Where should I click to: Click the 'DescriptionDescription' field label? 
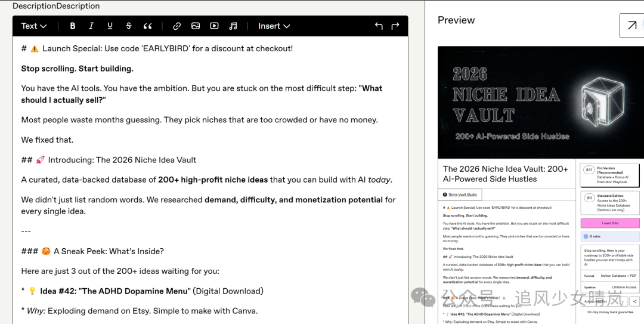[56, 6]
